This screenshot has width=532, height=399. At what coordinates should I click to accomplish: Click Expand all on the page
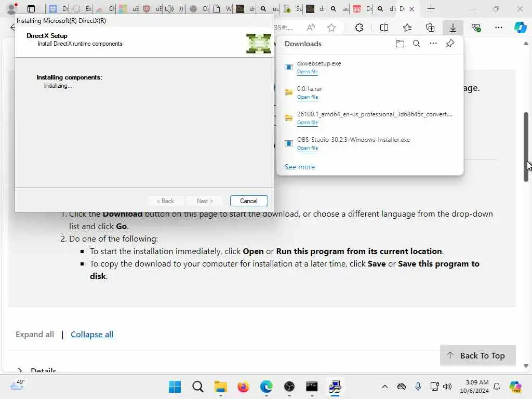(35, 334)
